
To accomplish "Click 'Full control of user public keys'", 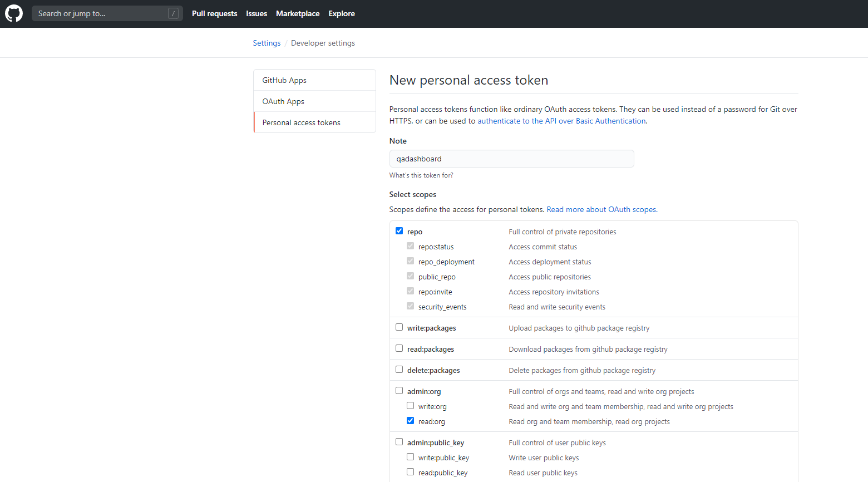I will coord(557,442).
